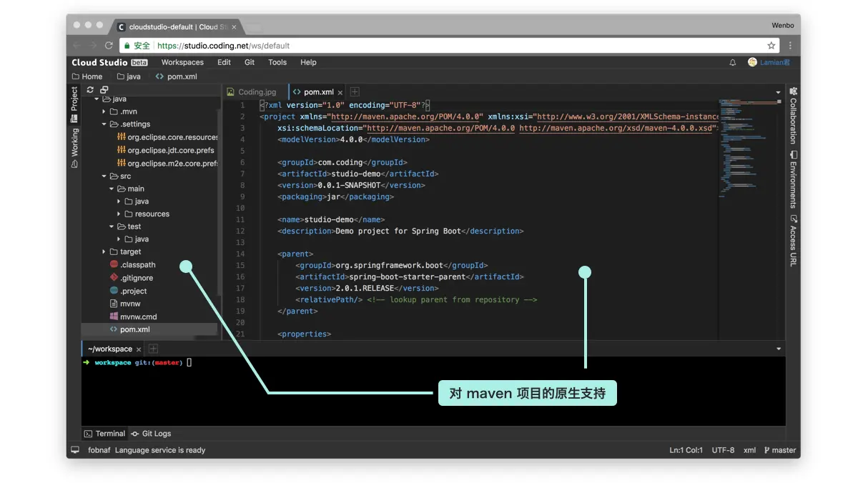Viewport: 868px width, 483px height.
Task: Open the Edit menu
Action: click(224, 62)
